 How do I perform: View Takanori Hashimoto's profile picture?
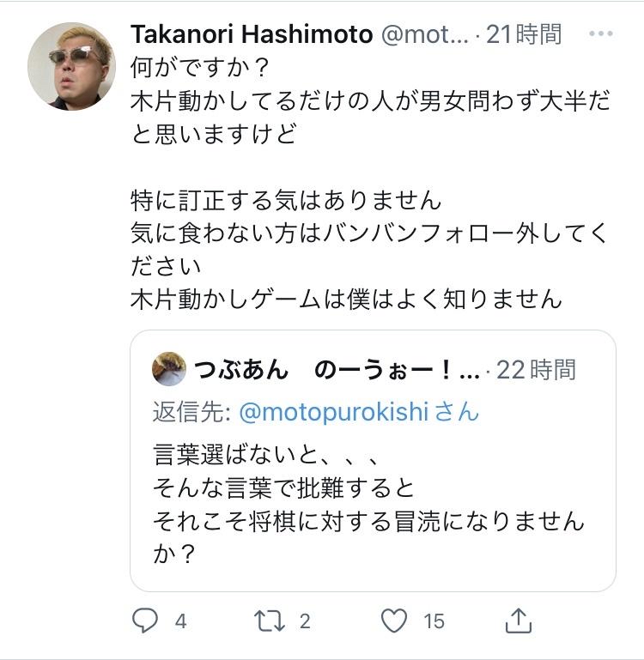pos(71,66)
